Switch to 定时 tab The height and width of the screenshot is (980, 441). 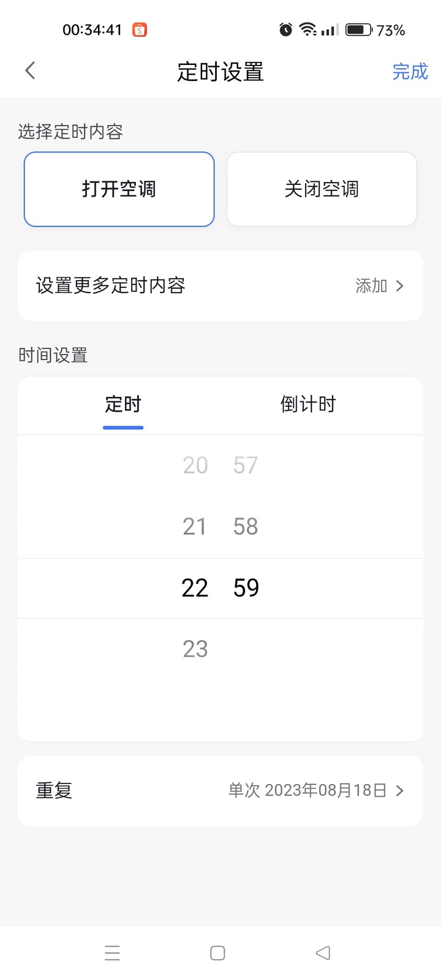[123, 404]
